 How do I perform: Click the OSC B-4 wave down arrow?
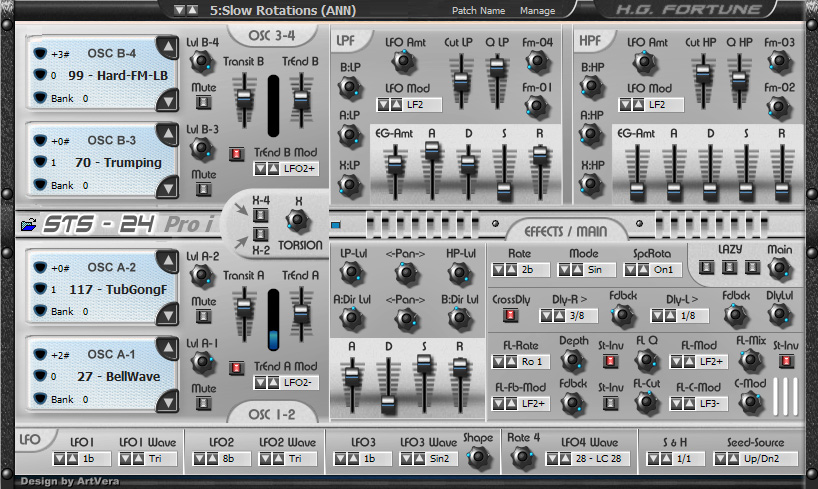pos(167,99)
